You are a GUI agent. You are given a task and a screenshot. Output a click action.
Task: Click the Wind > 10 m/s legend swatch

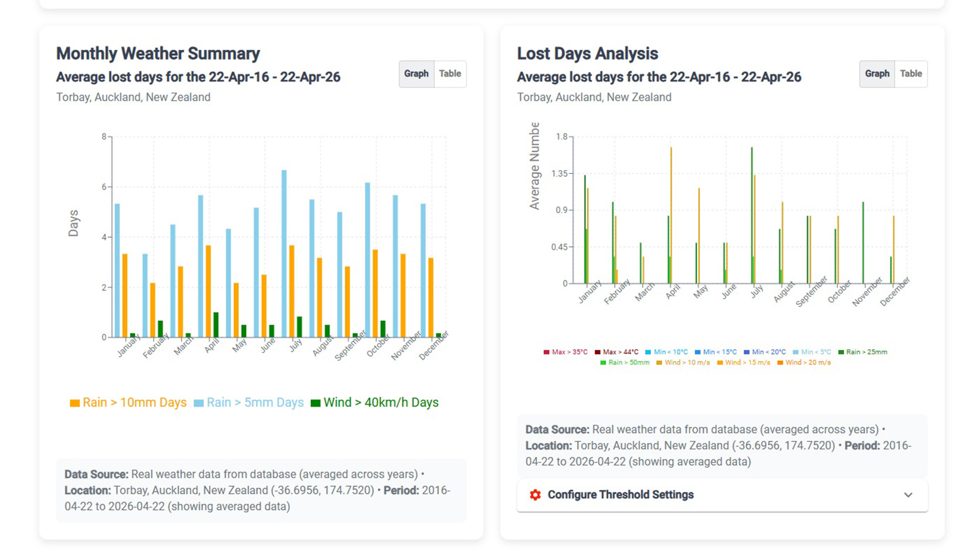click(x=659, y=363)
